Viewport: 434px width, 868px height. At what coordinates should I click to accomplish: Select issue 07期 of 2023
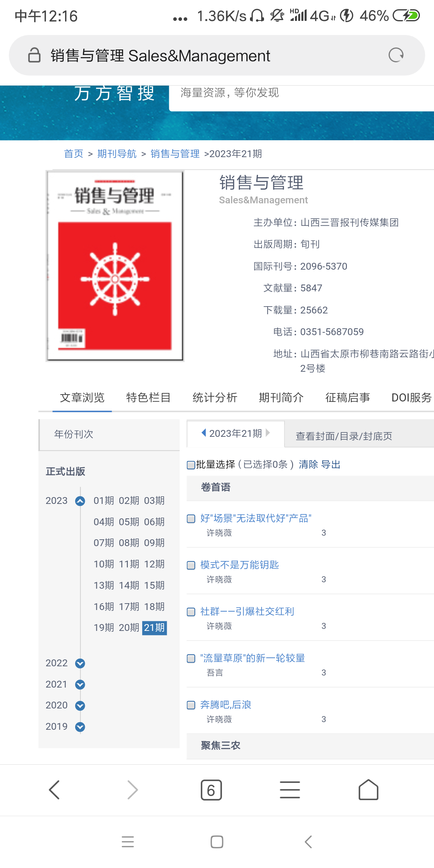point(104,543)
